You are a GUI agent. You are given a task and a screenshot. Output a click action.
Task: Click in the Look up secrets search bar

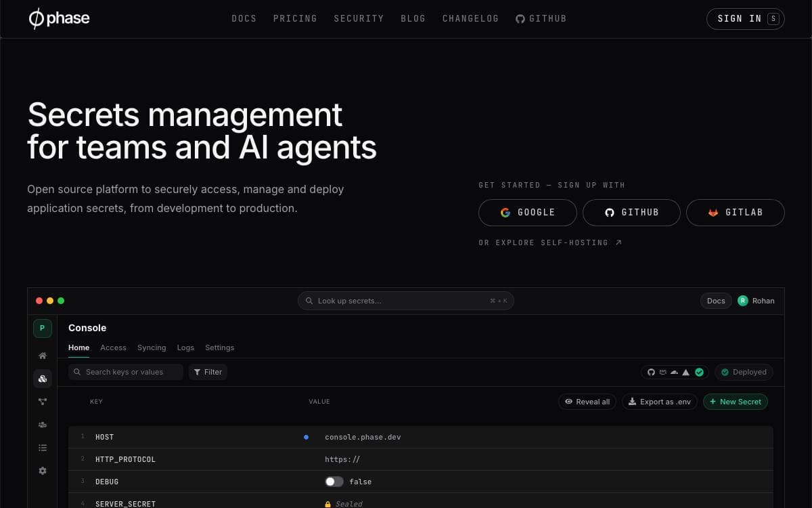406,301
